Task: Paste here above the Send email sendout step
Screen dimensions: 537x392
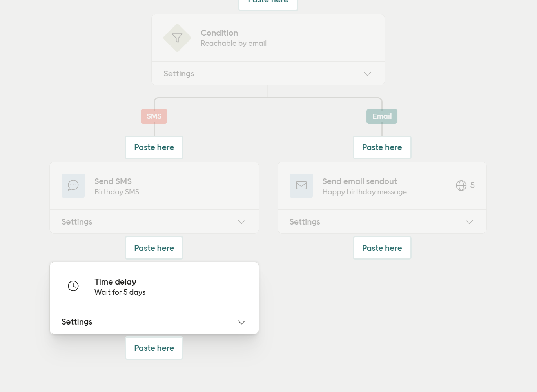Action: [382, 147]
